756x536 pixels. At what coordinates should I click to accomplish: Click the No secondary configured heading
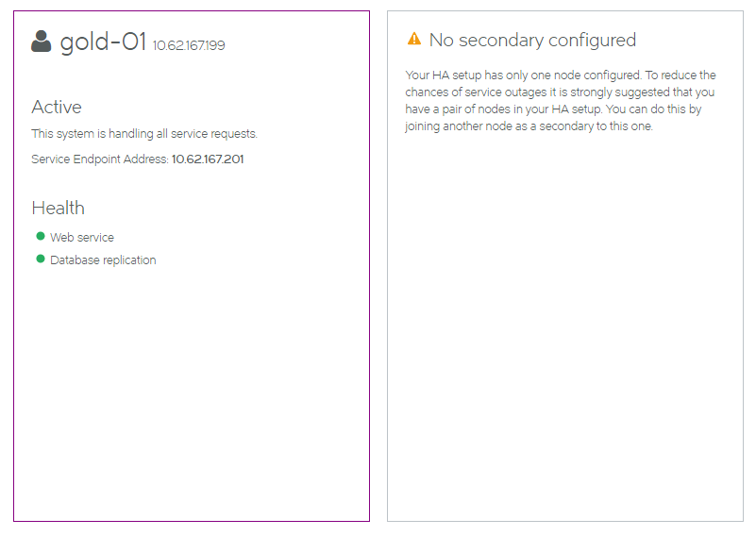click(532, 40)
